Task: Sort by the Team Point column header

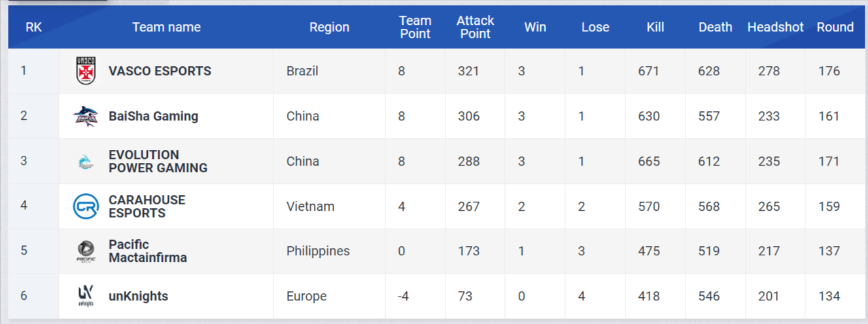Action: (x=415, y=27)
